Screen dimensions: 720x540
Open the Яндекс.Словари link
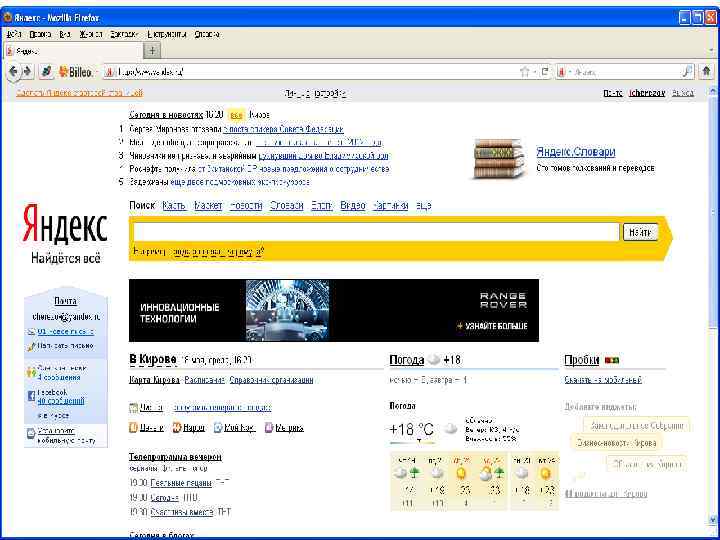click(576, 152)
